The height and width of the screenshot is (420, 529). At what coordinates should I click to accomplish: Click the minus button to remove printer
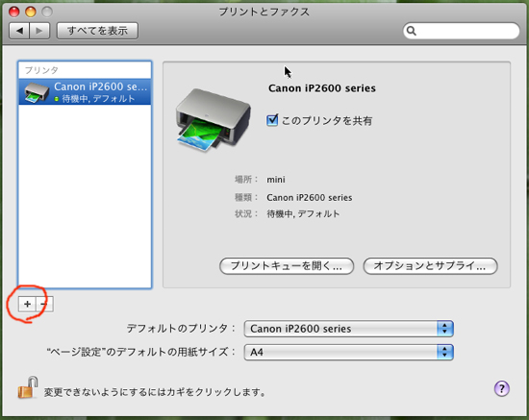click(44, 304)
